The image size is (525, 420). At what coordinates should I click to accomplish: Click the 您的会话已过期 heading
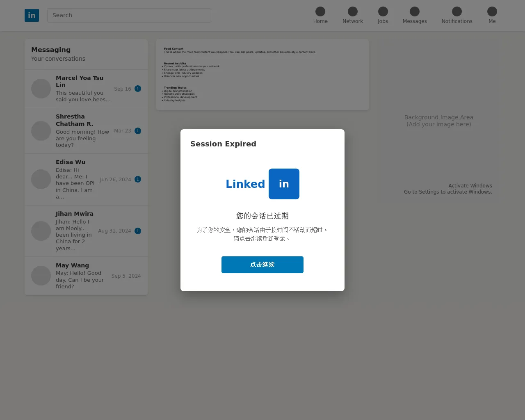click(x=262, y=216)
